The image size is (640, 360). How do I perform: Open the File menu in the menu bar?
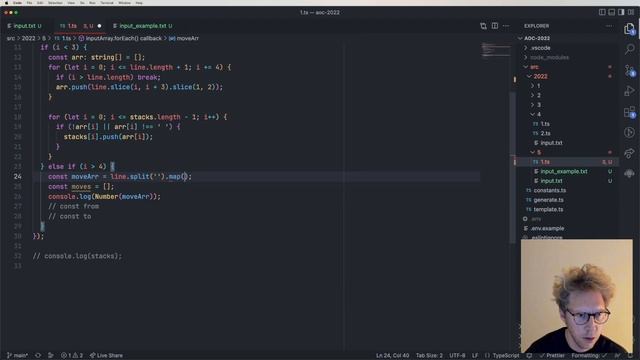[x=29, y=3]
